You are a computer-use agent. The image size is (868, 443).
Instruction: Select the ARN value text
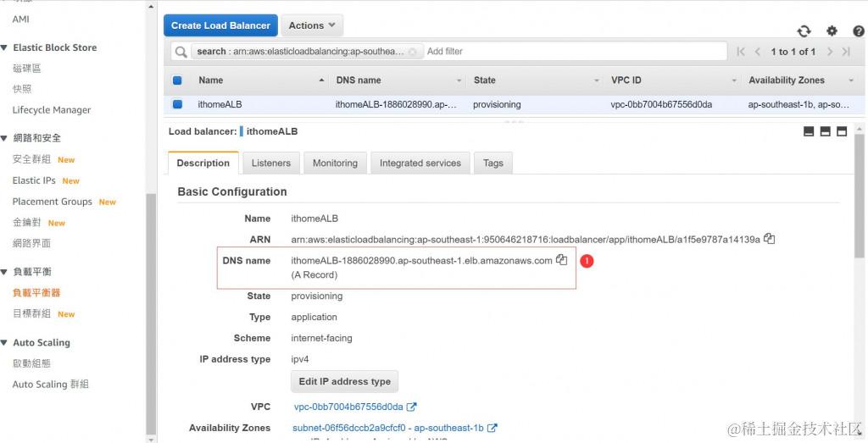tap(526, 240)
